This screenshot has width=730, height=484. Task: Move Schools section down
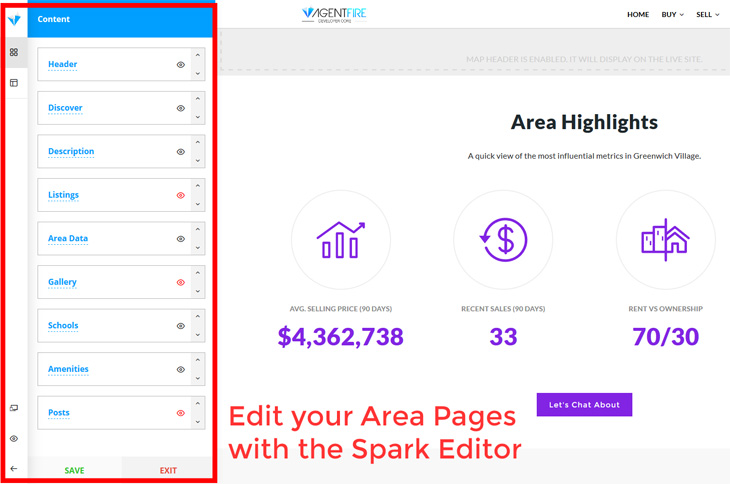[x=198, y=334]
